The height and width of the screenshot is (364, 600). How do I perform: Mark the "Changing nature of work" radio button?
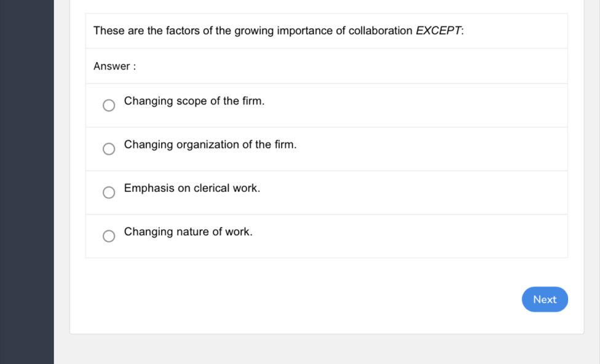pyautogui.click(x=109, y=237)
